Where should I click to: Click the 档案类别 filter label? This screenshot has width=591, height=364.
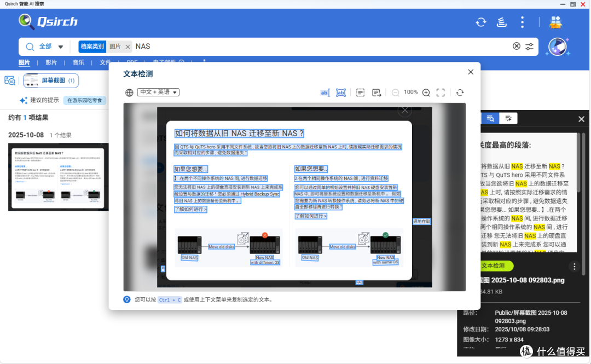click(92, 47)
